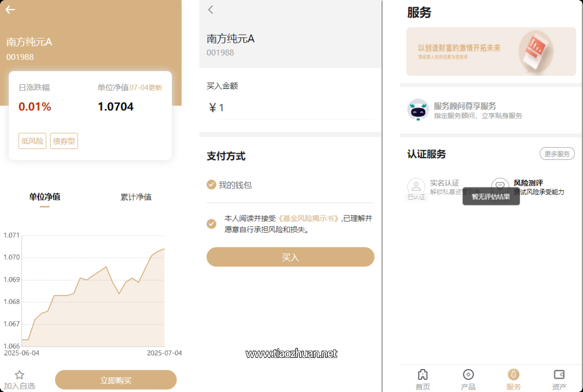Open the 《基金风险揭示书》 link
583x392 pixels.
pyautogui.click(x=309, y=218)
